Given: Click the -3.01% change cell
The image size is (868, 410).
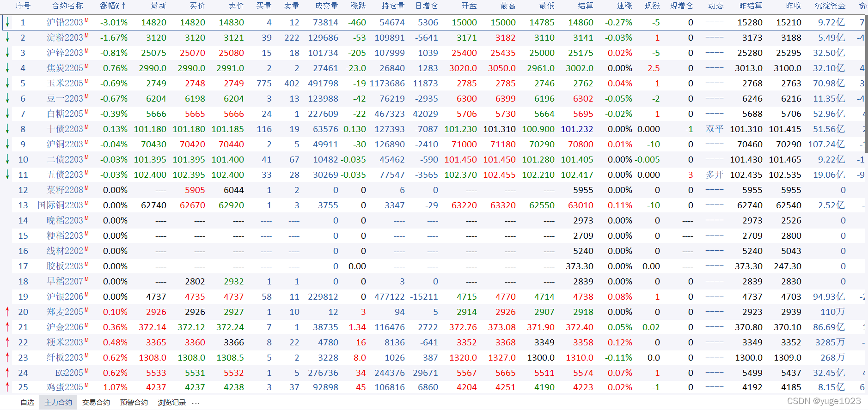Looking at the screenshot, I should pos(114,22).
